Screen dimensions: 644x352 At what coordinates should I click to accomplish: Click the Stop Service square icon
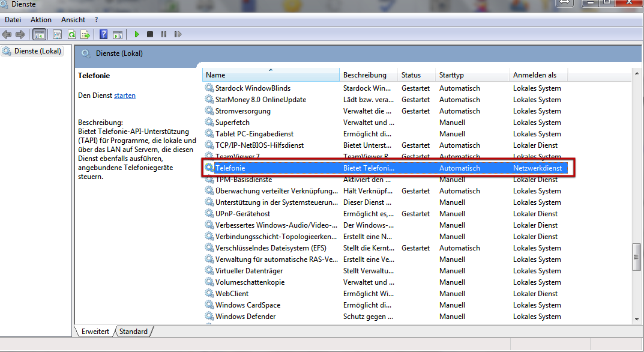(150, 35)
